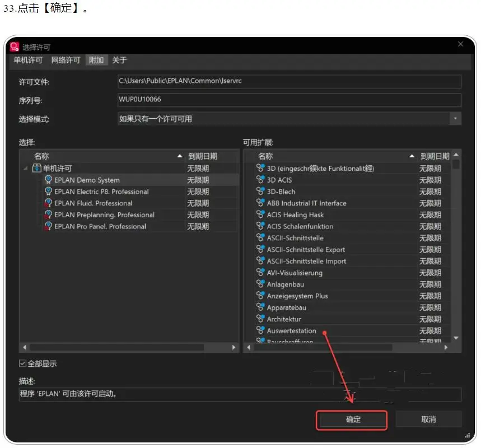Image resolution: width=481 pixels, height=448 pixels.
Task: Click the ABB Industrial IT Interface icon
Action: pos(260,203)
